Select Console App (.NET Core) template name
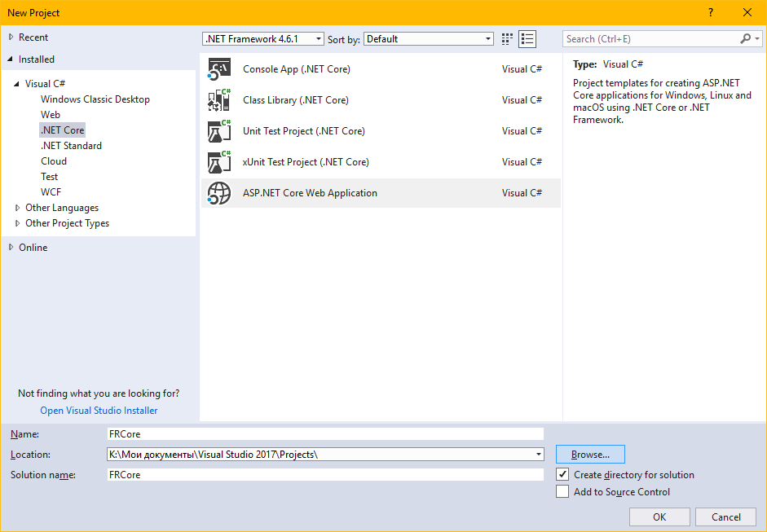This screenshot has height=532, width=767. point(297,69)
